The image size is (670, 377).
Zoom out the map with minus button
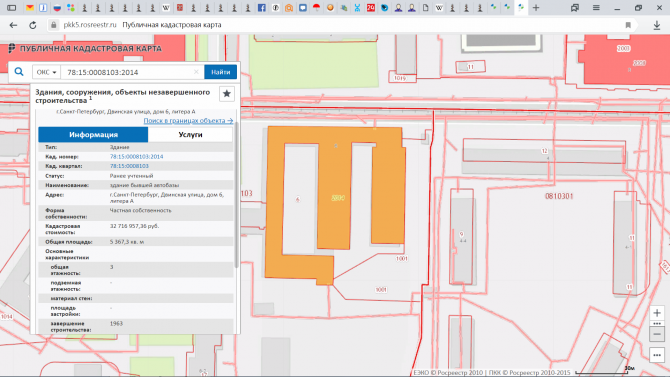point(657,334)
